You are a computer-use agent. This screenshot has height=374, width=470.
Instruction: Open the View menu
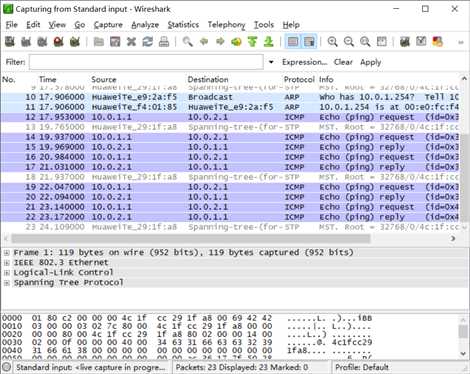tap(57, 25)
